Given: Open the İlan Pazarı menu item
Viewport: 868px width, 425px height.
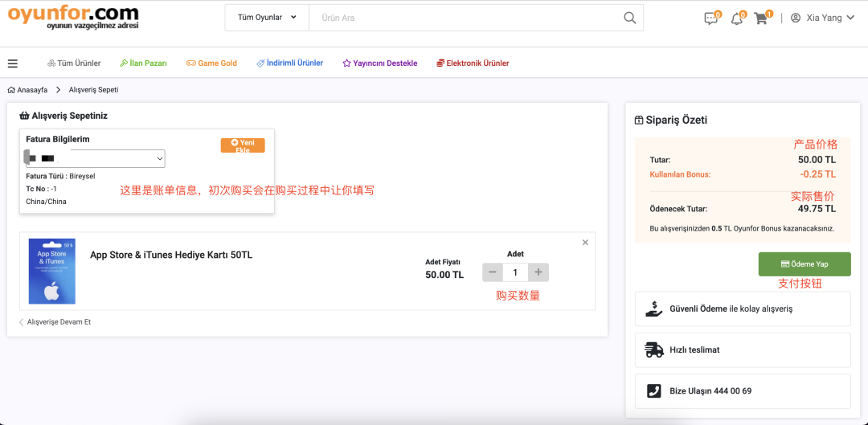Looking at the screenshot, I should (143, 63).
